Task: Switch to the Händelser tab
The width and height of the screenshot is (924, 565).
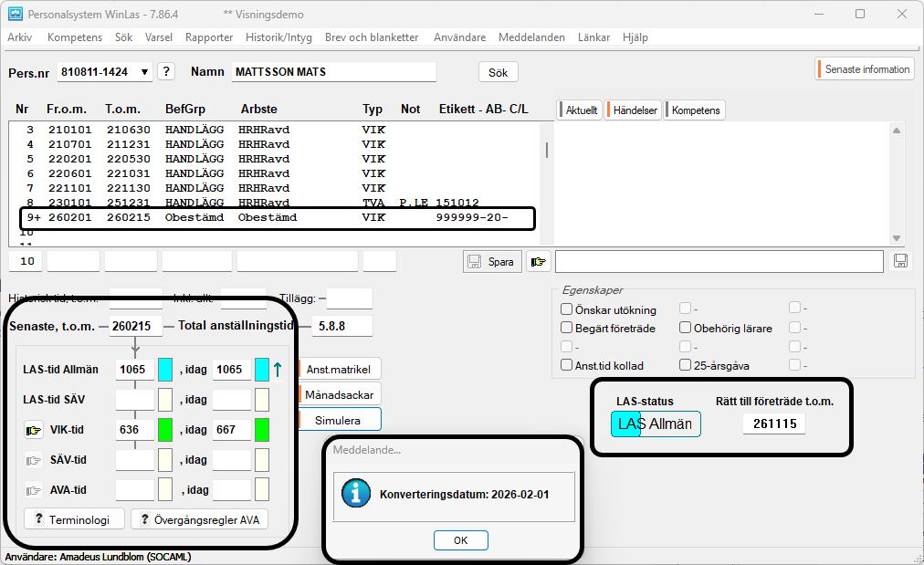Action: pos(634,110)
